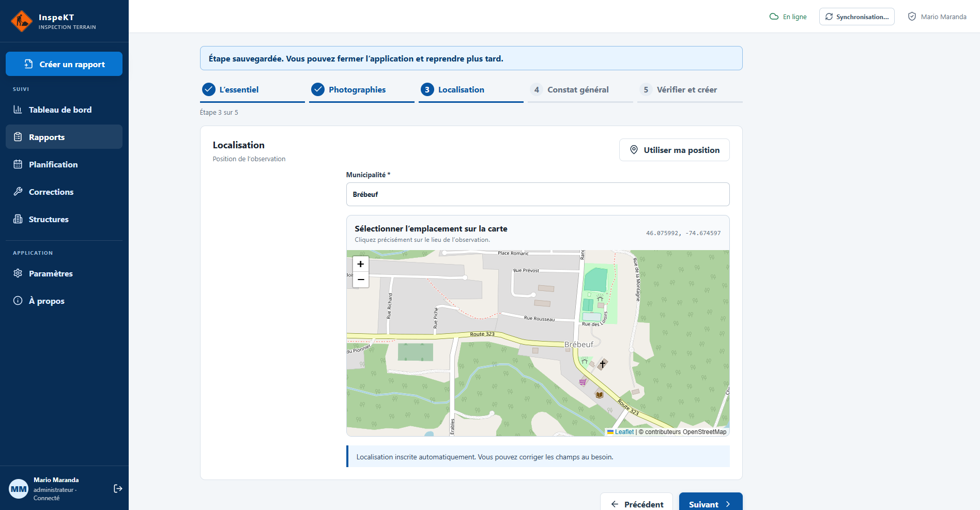Image resolution: width=980 pixels, height=510 pixels.
Task: Click the Rue Prévost label on map
Action: point(526,270)
